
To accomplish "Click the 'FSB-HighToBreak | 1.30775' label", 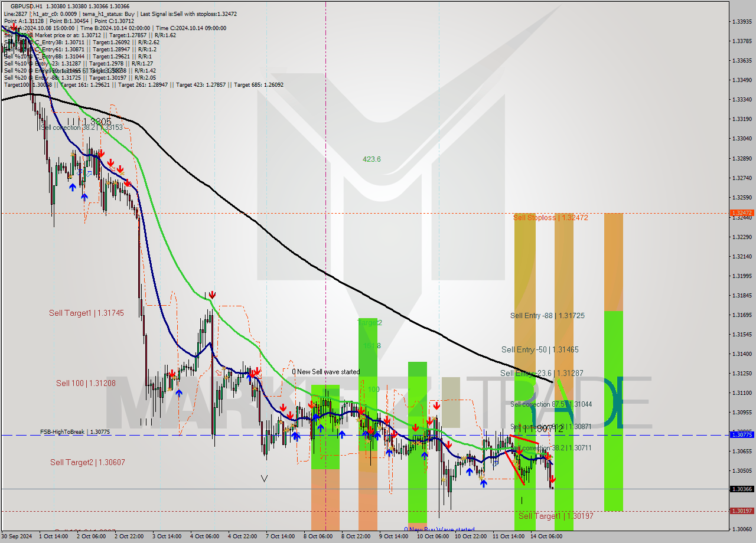I will coord(75,432).
